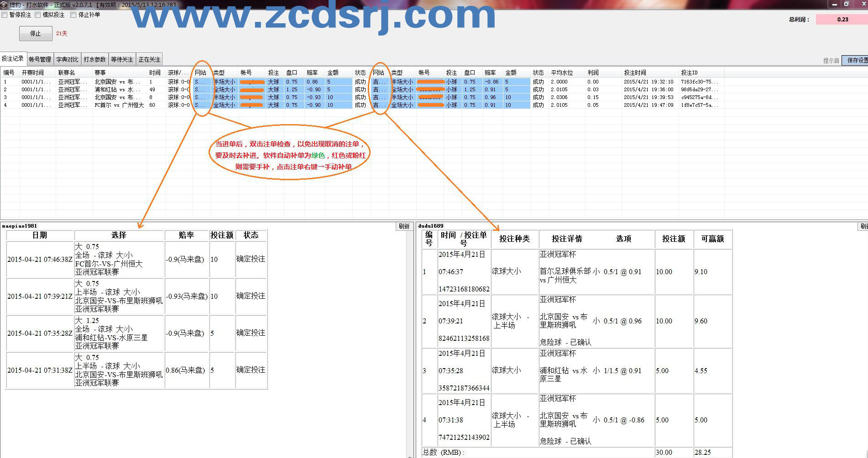Select the FC首尔 vs 广州恒大 record row

tap(119, 105)
